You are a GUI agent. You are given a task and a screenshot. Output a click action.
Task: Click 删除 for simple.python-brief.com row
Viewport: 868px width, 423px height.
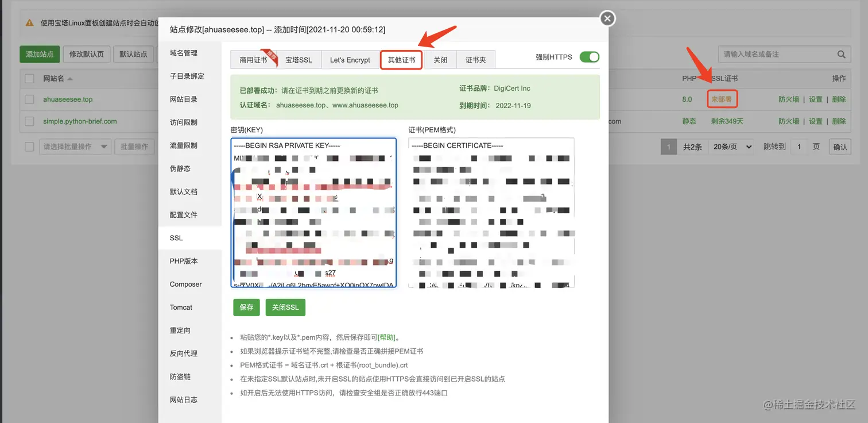tap(839, 121)
